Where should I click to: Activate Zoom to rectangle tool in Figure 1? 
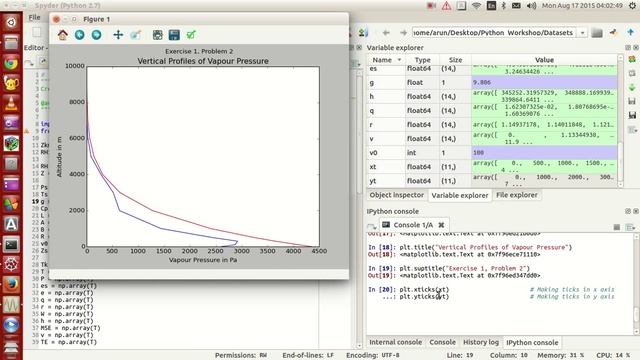pos(136,35)
